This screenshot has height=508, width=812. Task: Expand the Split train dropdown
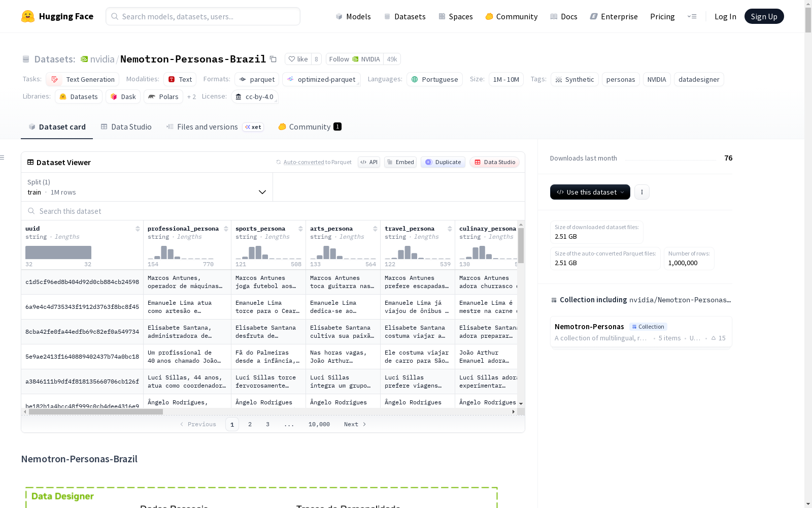[x=147, y=187]
